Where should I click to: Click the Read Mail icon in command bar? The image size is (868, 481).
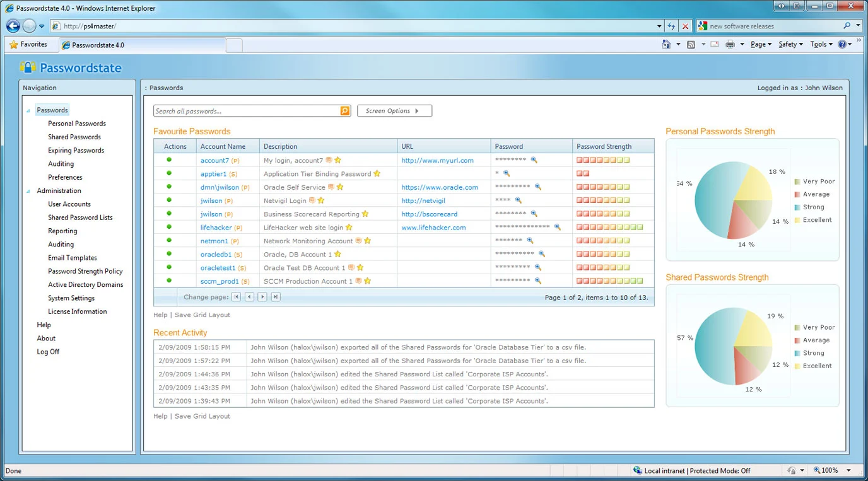[x=715, y=44]
